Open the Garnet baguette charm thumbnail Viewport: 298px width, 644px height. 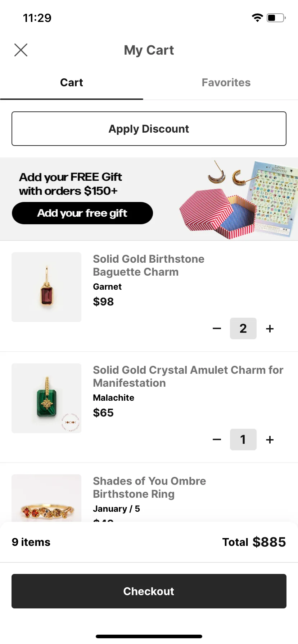tap(46, 287)
